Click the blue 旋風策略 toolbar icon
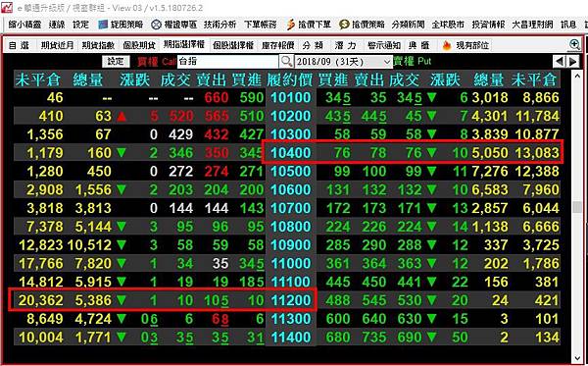 coord(103,25)
